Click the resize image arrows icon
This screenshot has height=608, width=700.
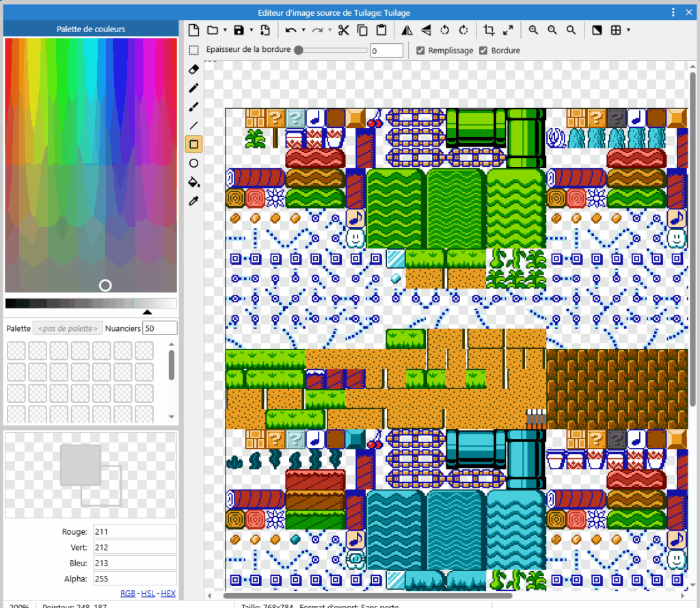(x=508, y=30)
